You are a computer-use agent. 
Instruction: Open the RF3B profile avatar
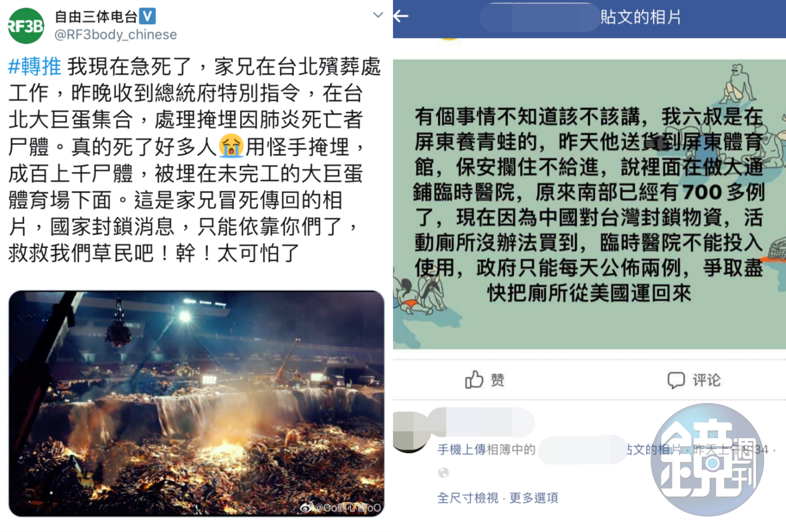[x=26, y=26]
